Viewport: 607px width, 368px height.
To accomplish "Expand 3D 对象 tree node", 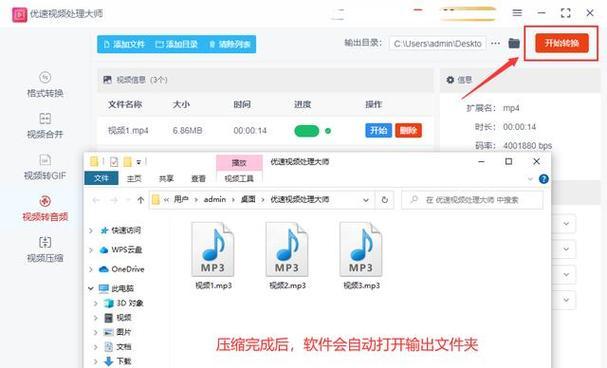I will (96, 303).
